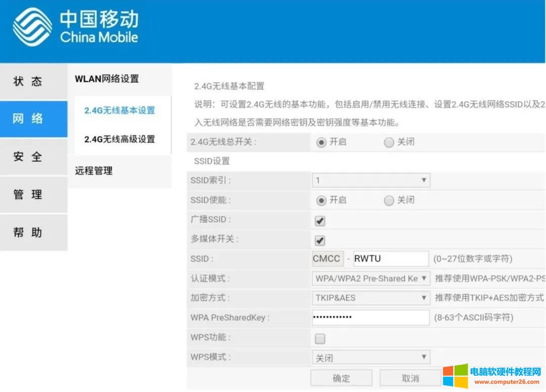Open the 加密方式 TKIP&AES dropdown
Image resolution: width=546 pixels, height=392 pixels.
371,298
